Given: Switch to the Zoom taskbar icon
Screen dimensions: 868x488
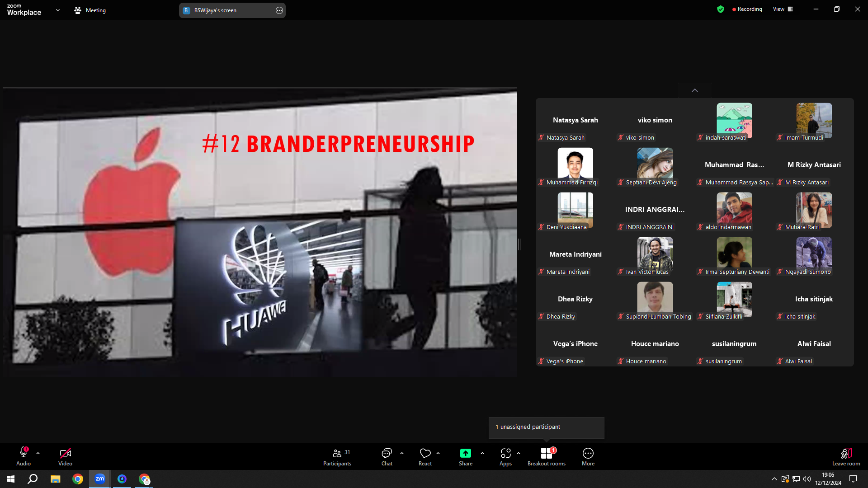Looking at the screenshot, I should coord(100,479).
